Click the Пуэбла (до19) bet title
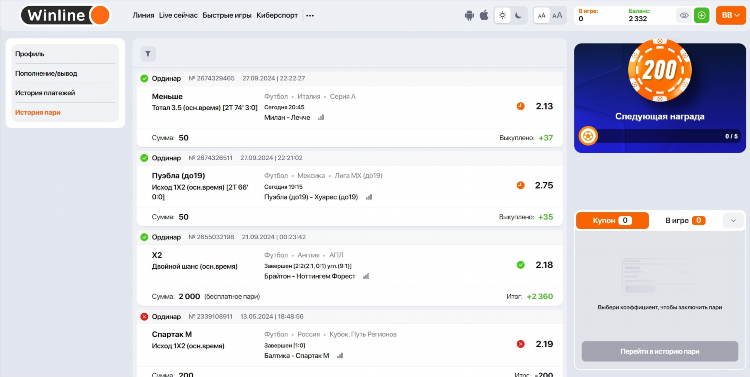This screenshot has height=377, width=750. tap(178, 176)
